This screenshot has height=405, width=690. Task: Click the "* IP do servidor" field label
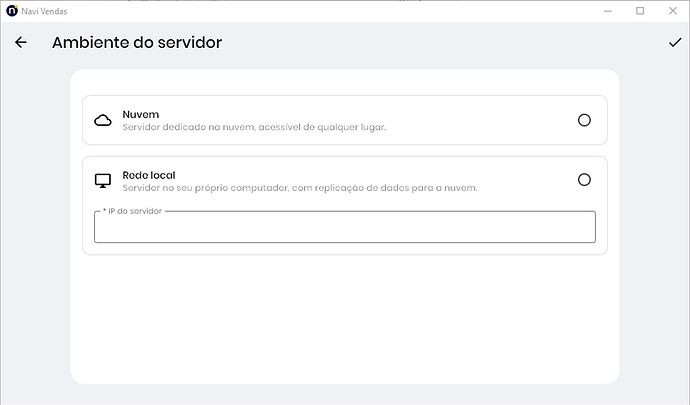click(x=132, y=212)
